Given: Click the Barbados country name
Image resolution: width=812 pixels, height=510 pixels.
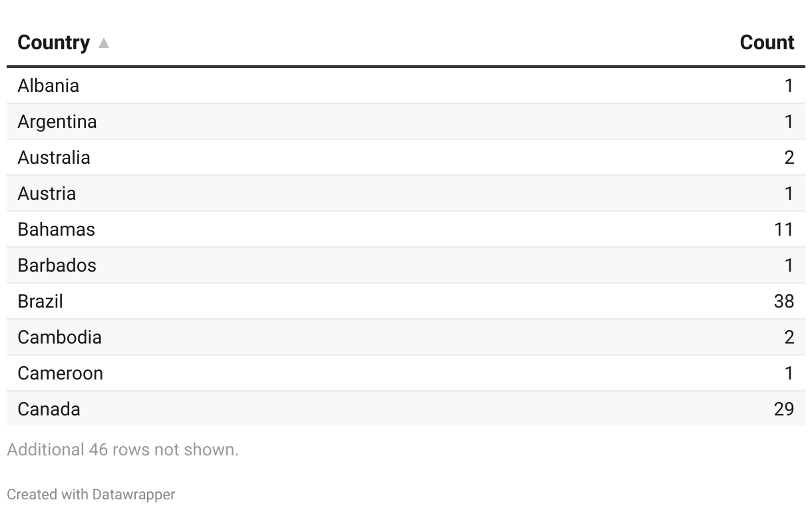Looking at the screenshot, I should point(57,266).
